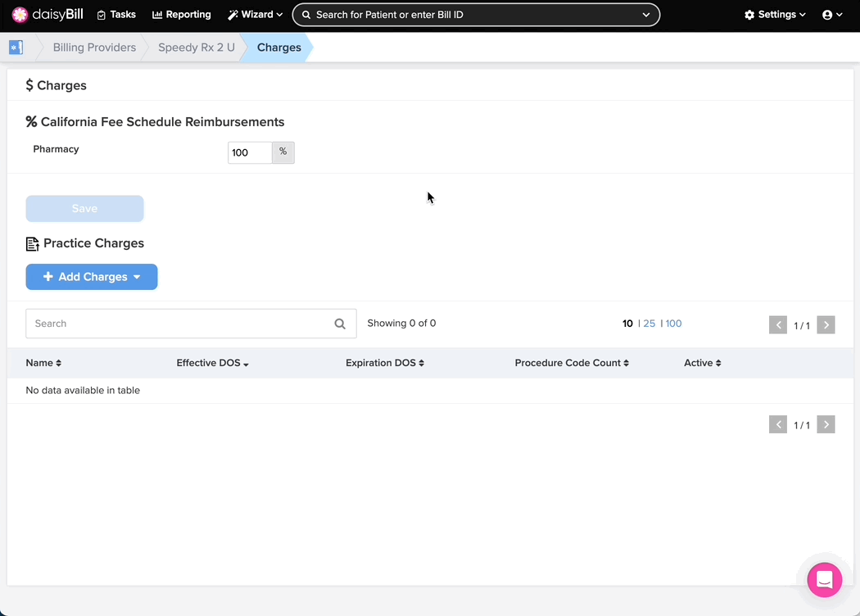
Task: Edit the Pharmacy percentage field
Action: 250,152
